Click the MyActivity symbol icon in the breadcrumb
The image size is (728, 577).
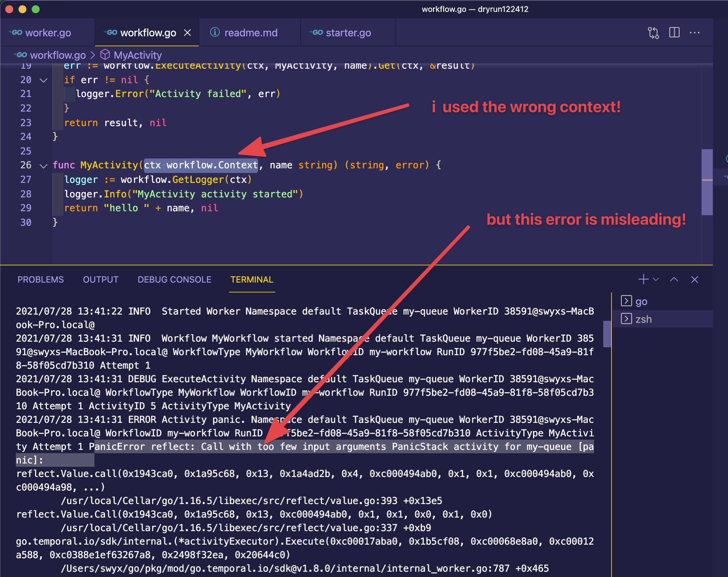(106, 55)
